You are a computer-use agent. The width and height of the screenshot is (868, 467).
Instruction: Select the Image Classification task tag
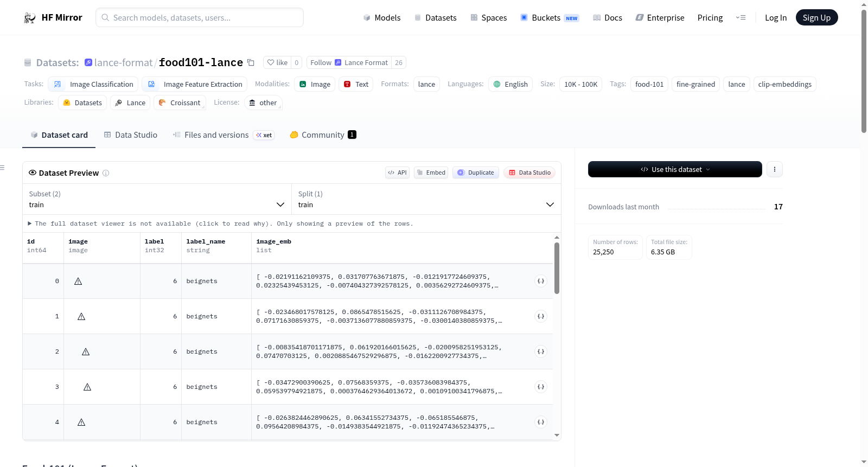[x=94, y=84]
